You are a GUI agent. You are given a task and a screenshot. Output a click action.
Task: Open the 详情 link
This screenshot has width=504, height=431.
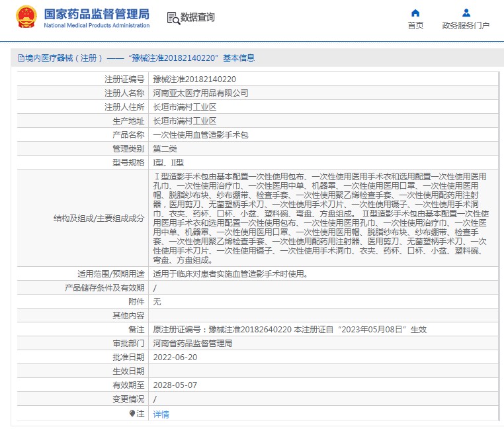(161, 414)
